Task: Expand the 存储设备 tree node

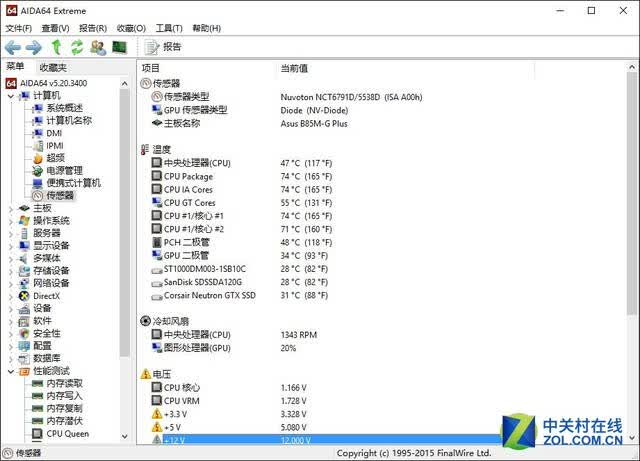Action: click(11, 271)
